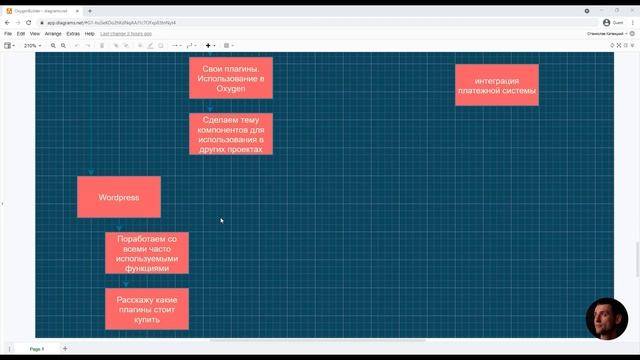Click the globe language icon near username
The width and height of the screenshot is (640, 360).
632,34
